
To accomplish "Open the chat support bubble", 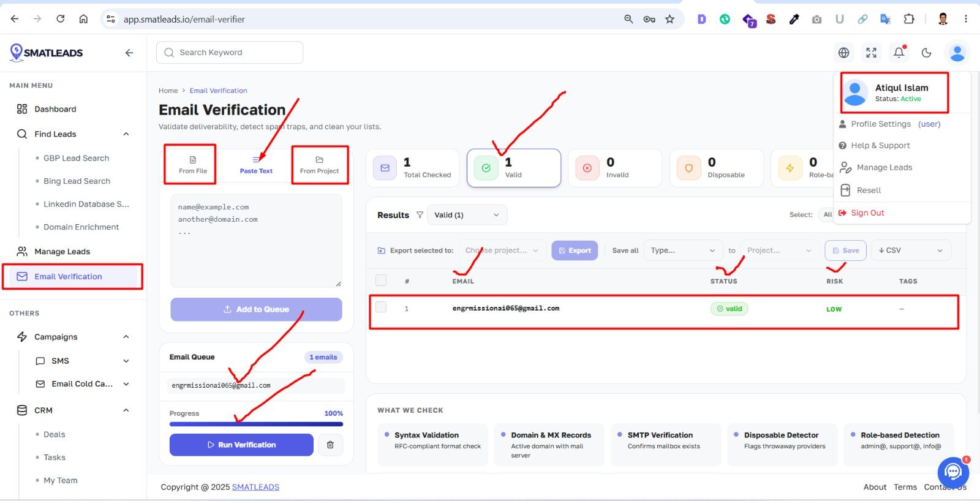I will tap(953, 472).
